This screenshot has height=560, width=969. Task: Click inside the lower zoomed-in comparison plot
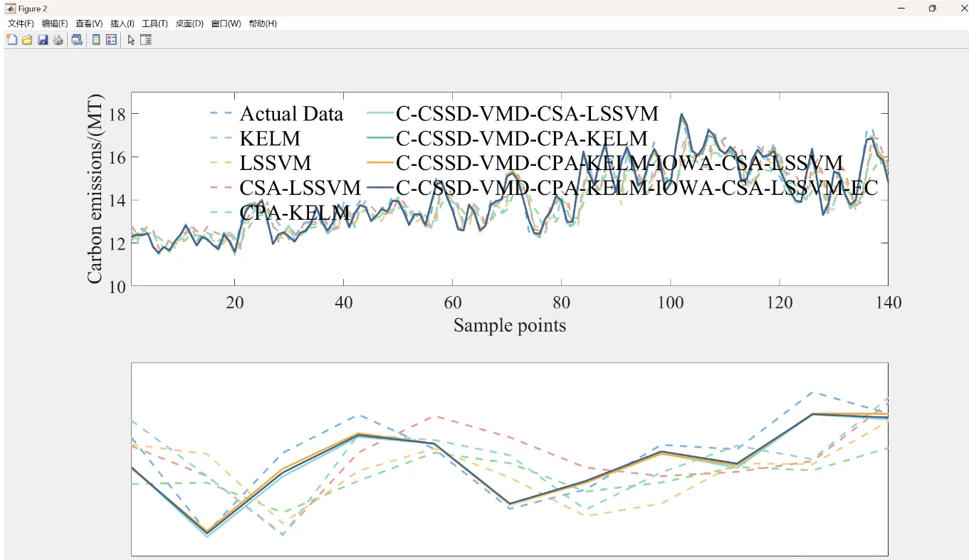510,459
